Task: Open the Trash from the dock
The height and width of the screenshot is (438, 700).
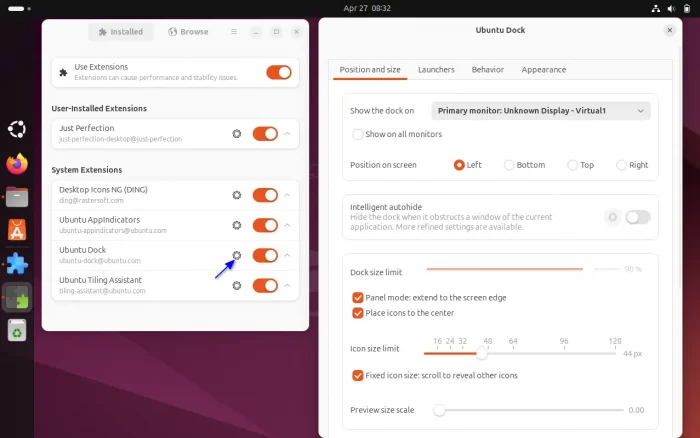Action: [17, 329]
